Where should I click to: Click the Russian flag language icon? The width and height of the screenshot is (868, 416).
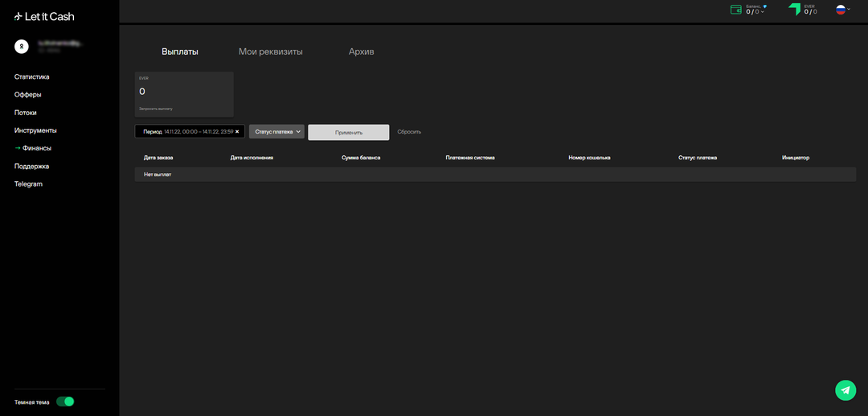click(841, 10)
